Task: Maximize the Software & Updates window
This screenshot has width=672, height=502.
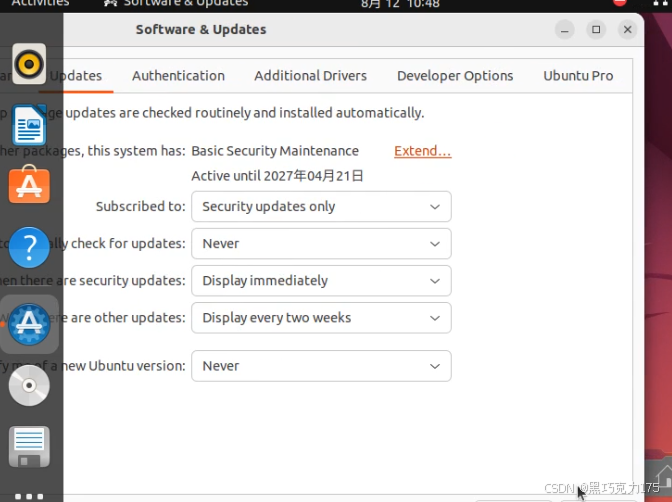Action: coord(596,30)
